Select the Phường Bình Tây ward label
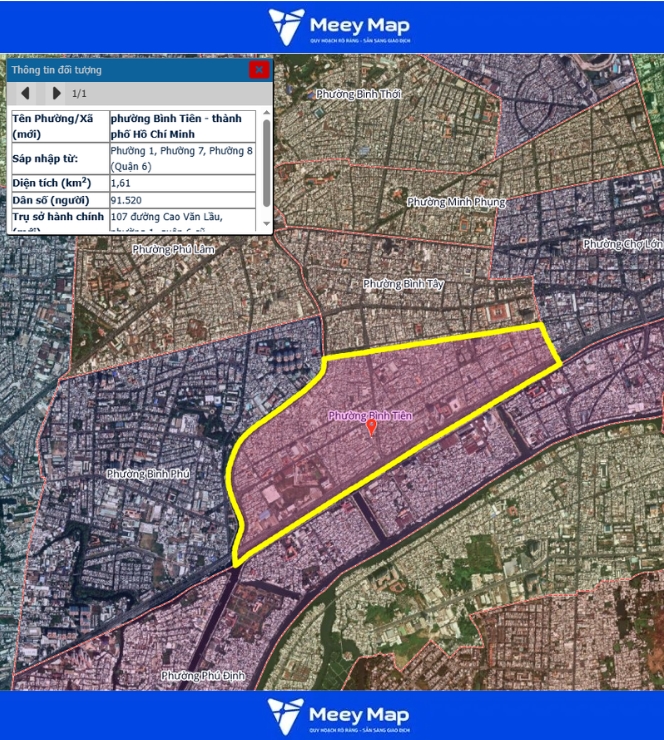This screenshot has height=740, width=664. [x=403, y=284]
